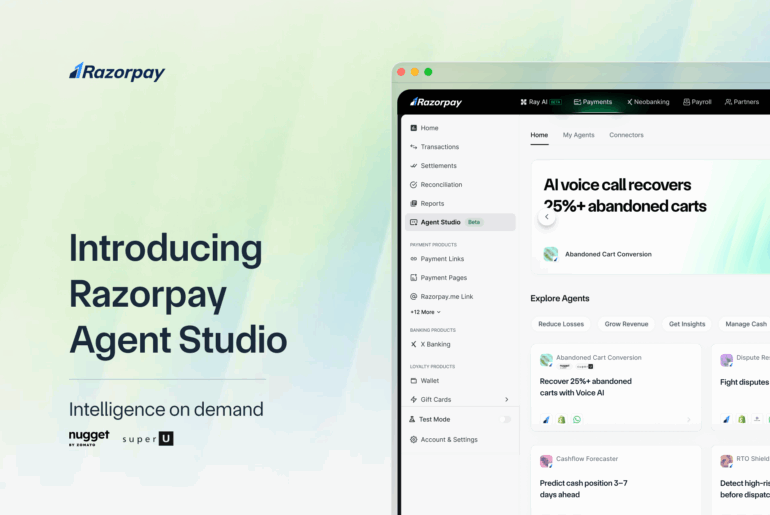
Task: Click the green macOS maximize button
Action: [428, 72]
